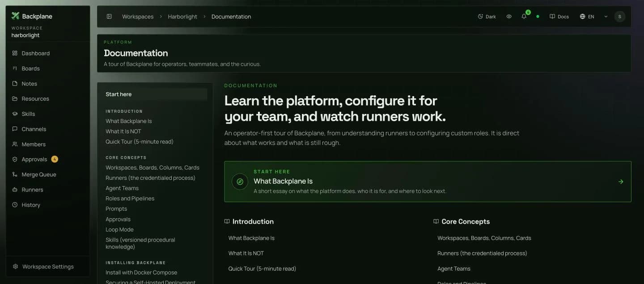Open What Backplane Is under Introduction section
The width and height of the screenshot is (644, 284).
click(251, 238)
